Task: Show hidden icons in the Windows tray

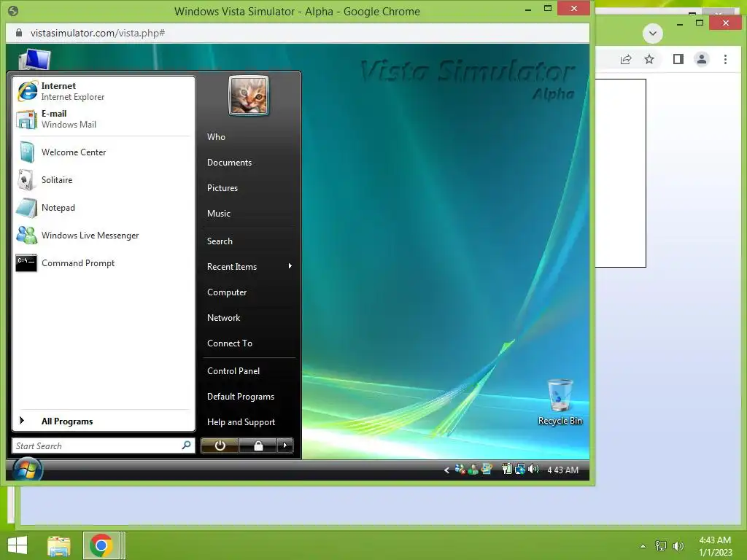Action: [x=643, y=546]
